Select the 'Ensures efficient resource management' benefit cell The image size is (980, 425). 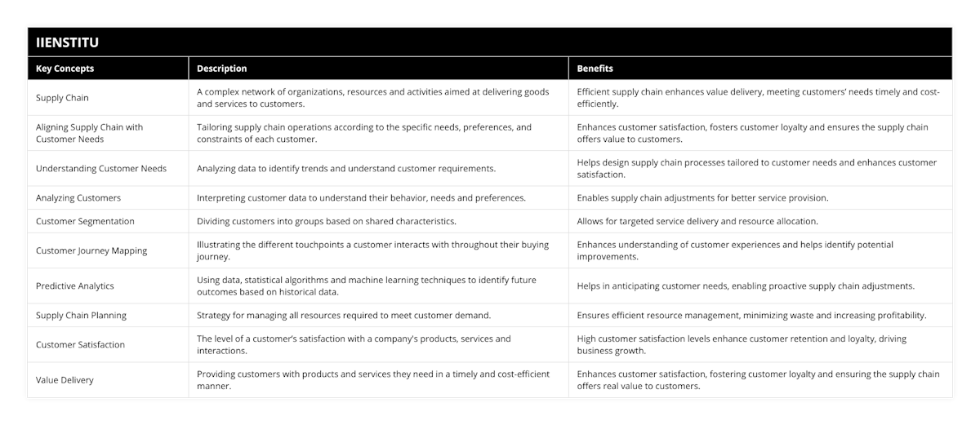click(x=751, y=316)
